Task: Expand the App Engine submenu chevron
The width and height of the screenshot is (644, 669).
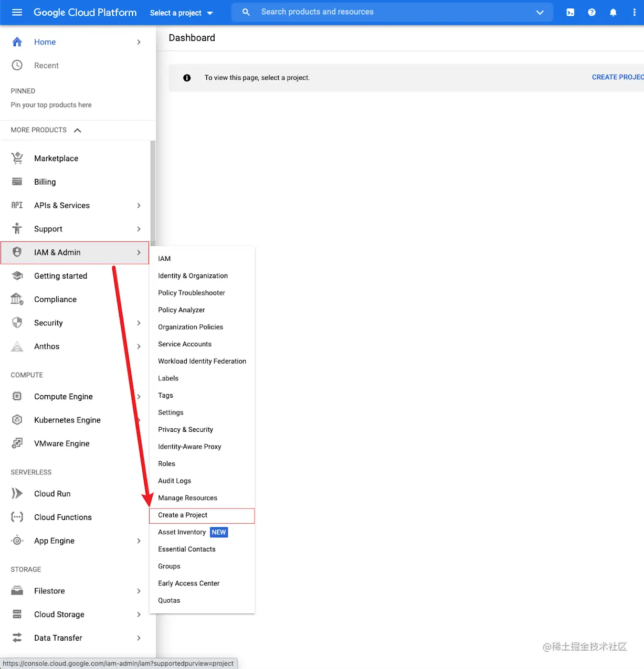Action: [x=139, y=540]
